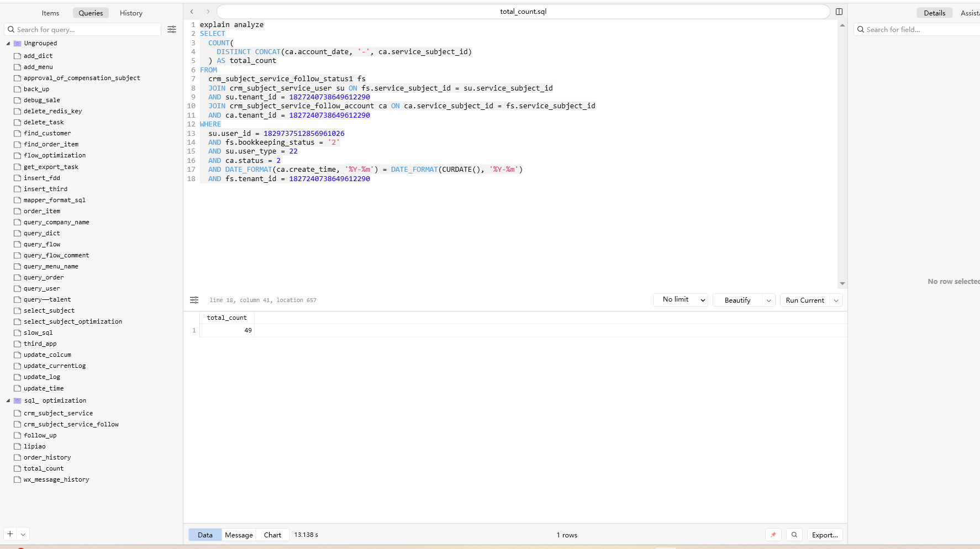Click the Search for query input field
Viewport: 980px width, 549px height.
(83, 29)
